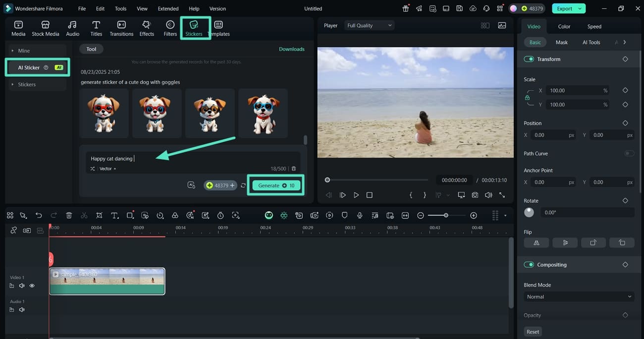Screen dimensions: 644x339
Task: Flip the clip horizontally
Action: tap(536, 242)
